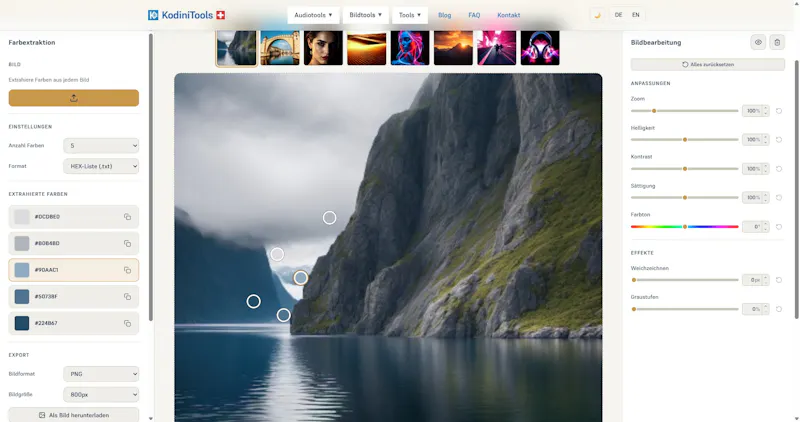Expand the Tools menu
The image size is (800, 422).
pos(410,15)
